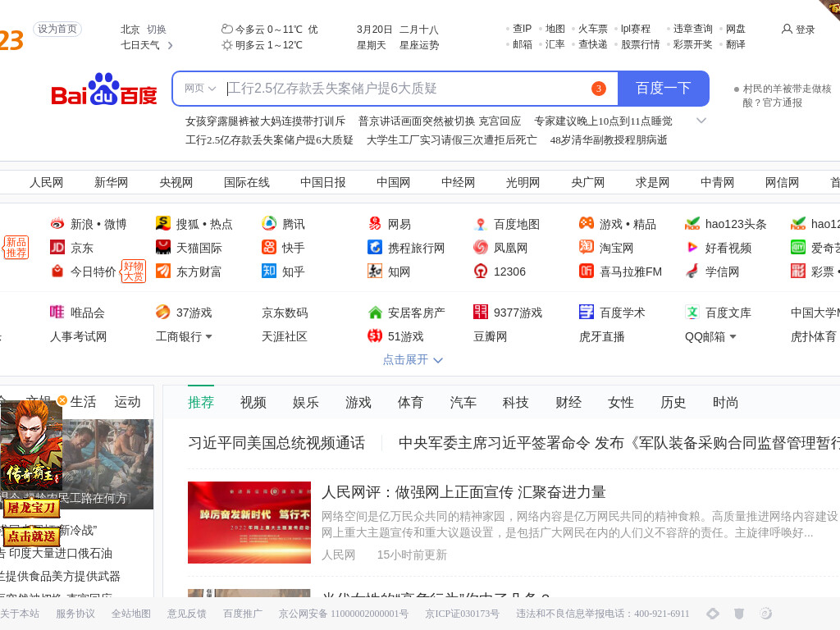This screenshot has height=630, width=840.
Task: Open the 喜马拉雅FM icon
Action: [587, 271]
